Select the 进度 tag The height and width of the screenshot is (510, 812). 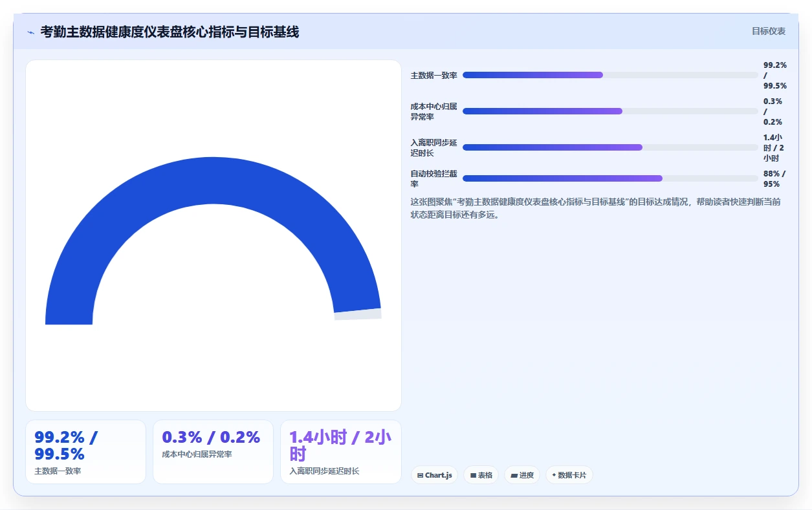tap(522, 475)
